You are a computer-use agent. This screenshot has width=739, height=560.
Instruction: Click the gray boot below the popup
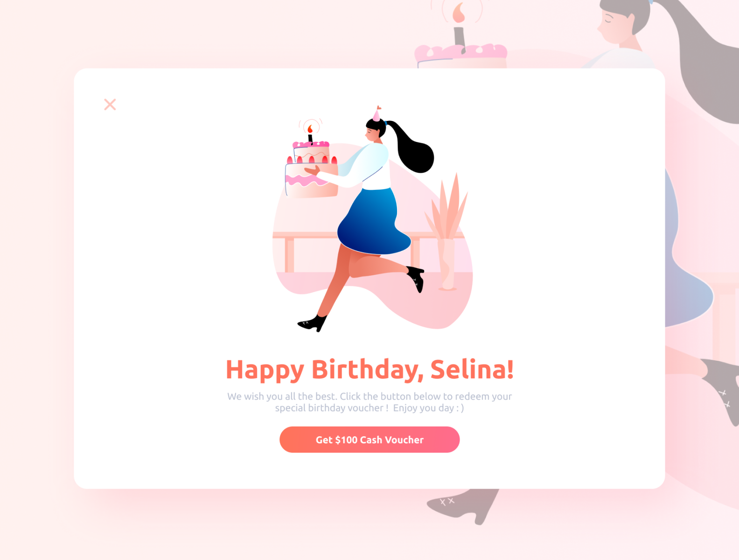click(462, 506)
